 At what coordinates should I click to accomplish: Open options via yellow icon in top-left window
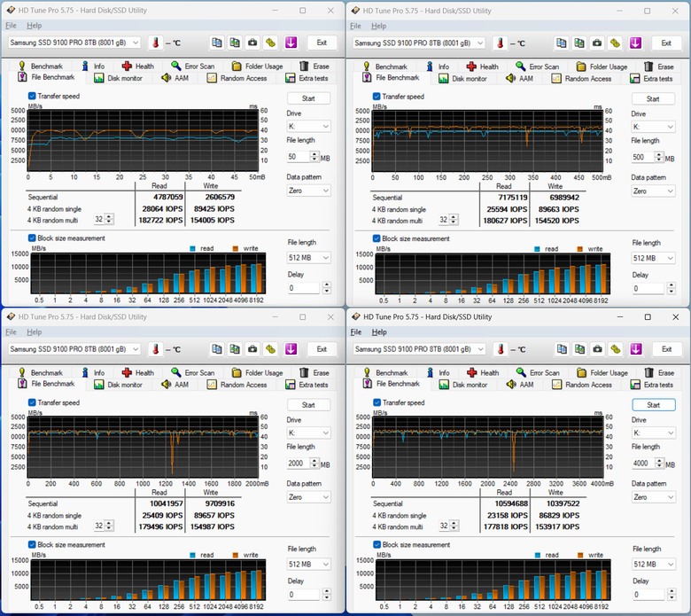pyautogui.click(x=270, y=43)
